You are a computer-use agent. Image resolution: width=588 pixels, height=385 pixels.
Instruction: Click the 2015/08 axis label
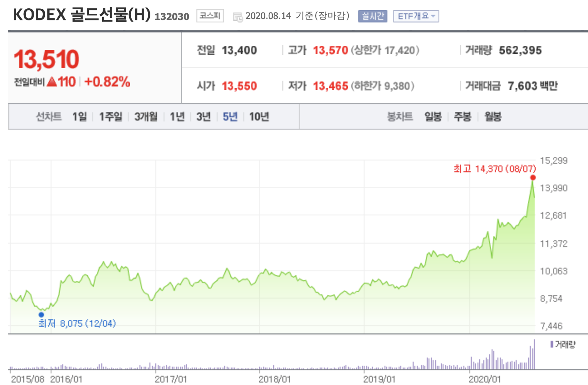(27, 379)
